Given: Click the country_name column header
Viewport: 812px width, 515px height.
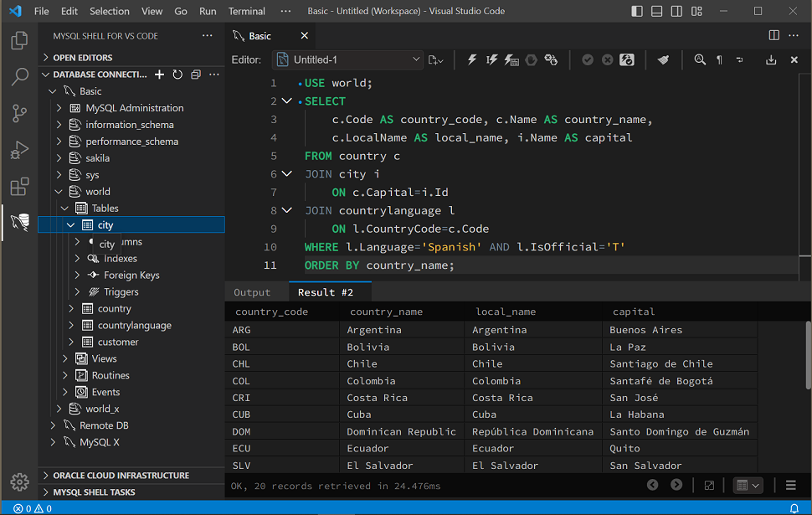Looking at the screenshot, I should [386, 312].
